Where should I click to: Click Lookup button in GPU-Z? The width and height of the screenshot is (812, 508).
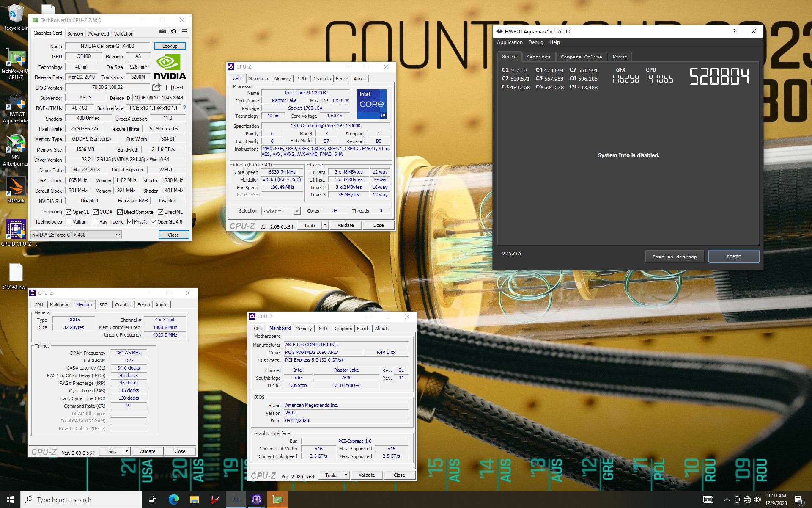(x=170, y=46)
